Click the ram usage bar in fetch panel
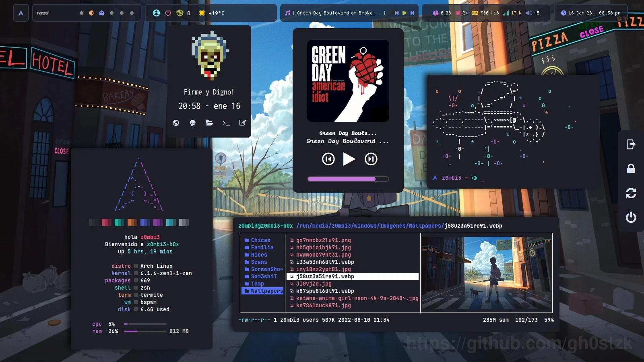 (x=145, y=331)
